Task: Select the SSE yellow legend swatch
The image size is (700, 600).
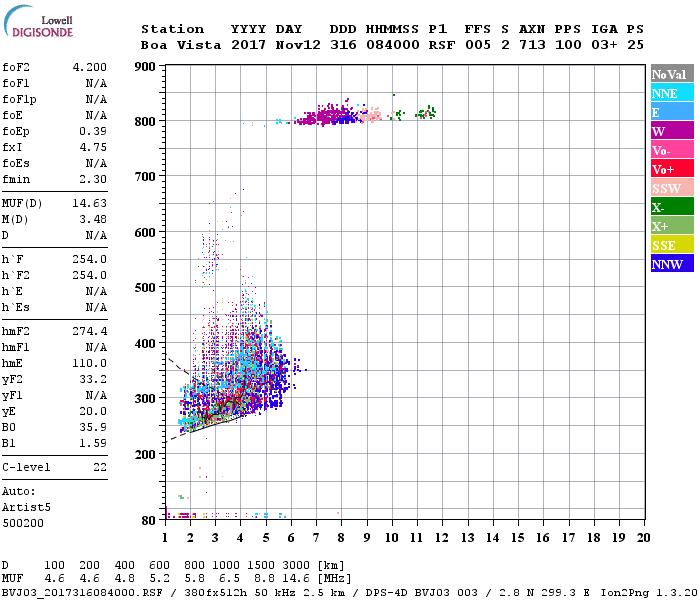Action: tap(672, 245)
